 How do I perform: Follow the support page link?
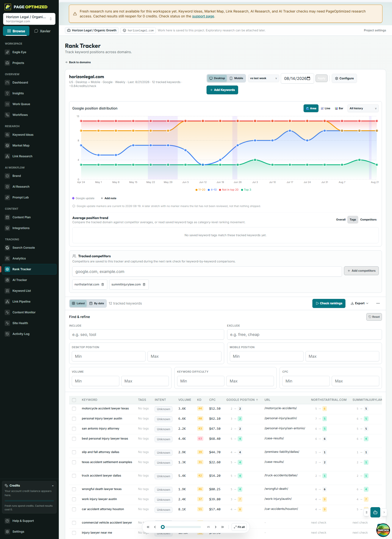coord(203,16)
